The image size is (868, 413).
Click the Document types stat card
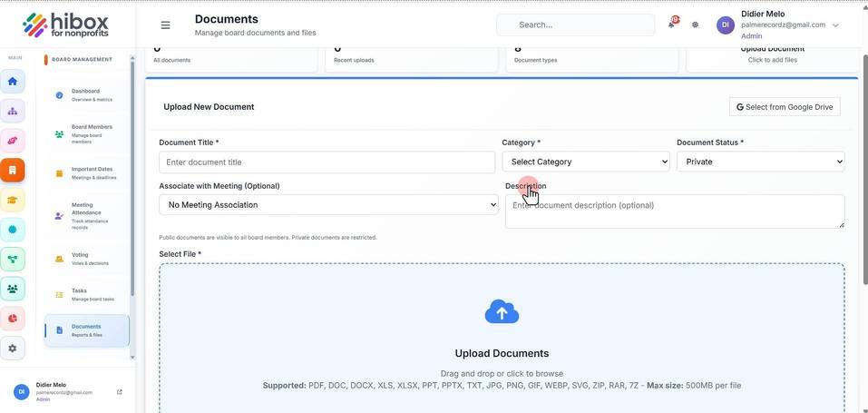(591, 59)
